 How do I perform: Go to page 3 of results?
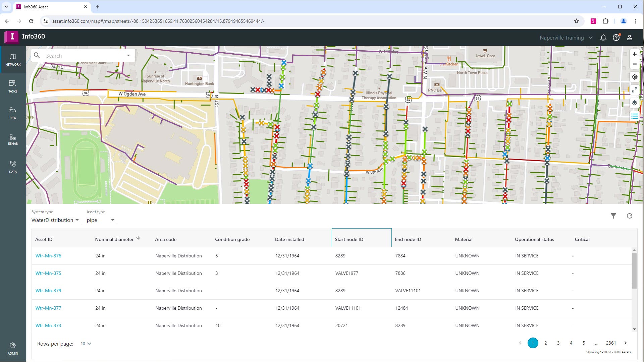click(558, 343)
